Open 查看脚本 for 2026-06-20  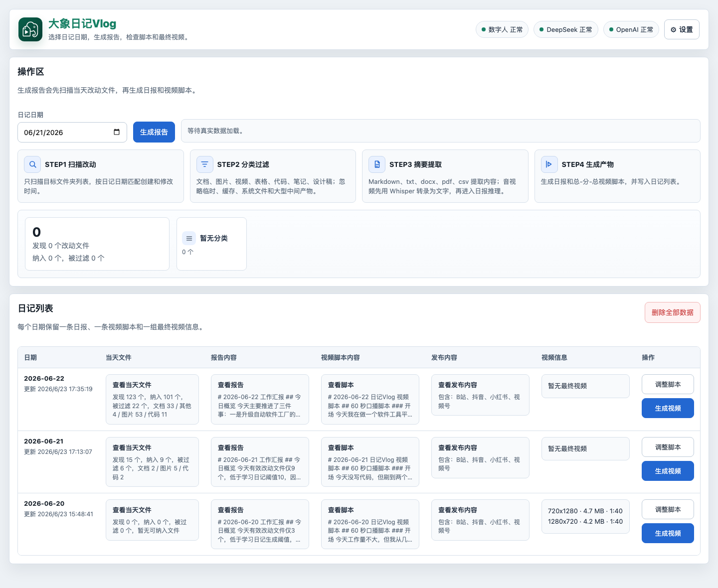click(x=370, y=524)
